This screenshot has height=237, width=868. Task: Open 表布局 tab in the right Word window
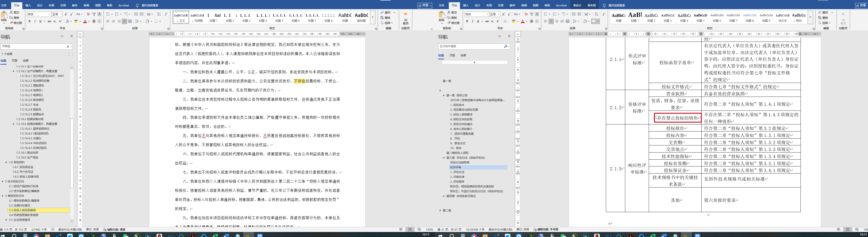point(591,5)
